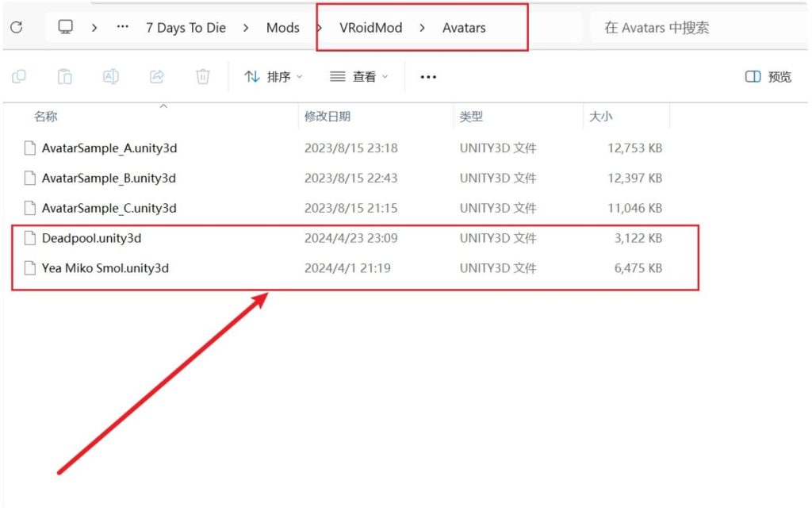Click the Paste clipboard icon
This screenshot has height=511, width=812.
[x=65, y=76]
